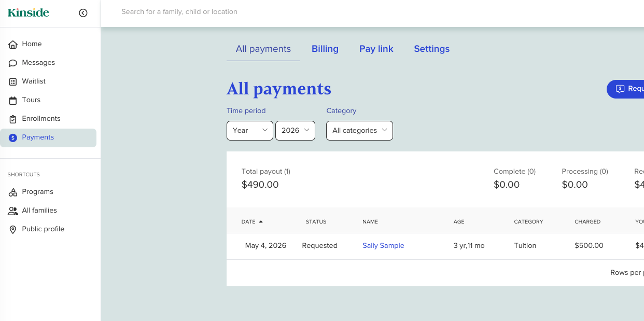Screen dimensions: 644x321
Task: Click the CHARGED column header
Action: (587, 221)
